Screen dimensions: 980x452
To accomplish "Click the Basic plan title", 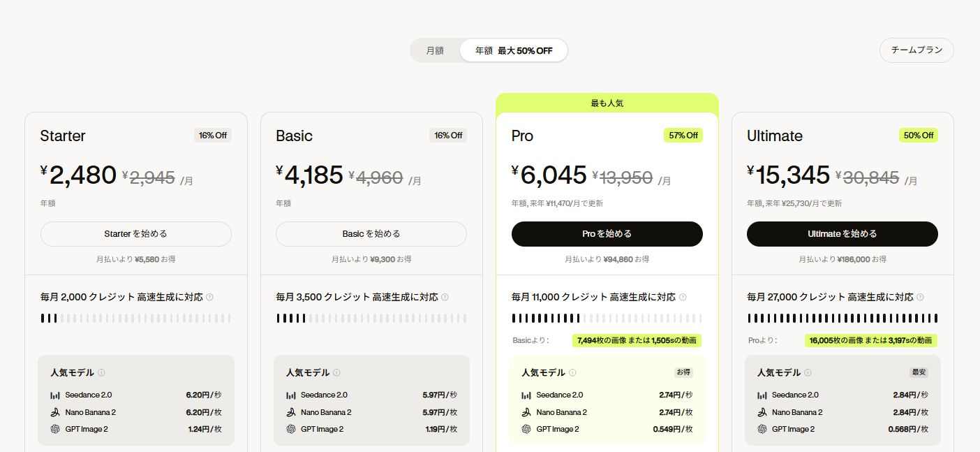I will pyautogui.click(x=294, y=136).
